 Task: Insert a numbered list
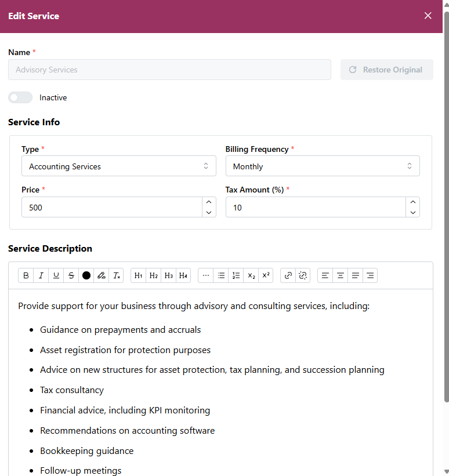236,275
